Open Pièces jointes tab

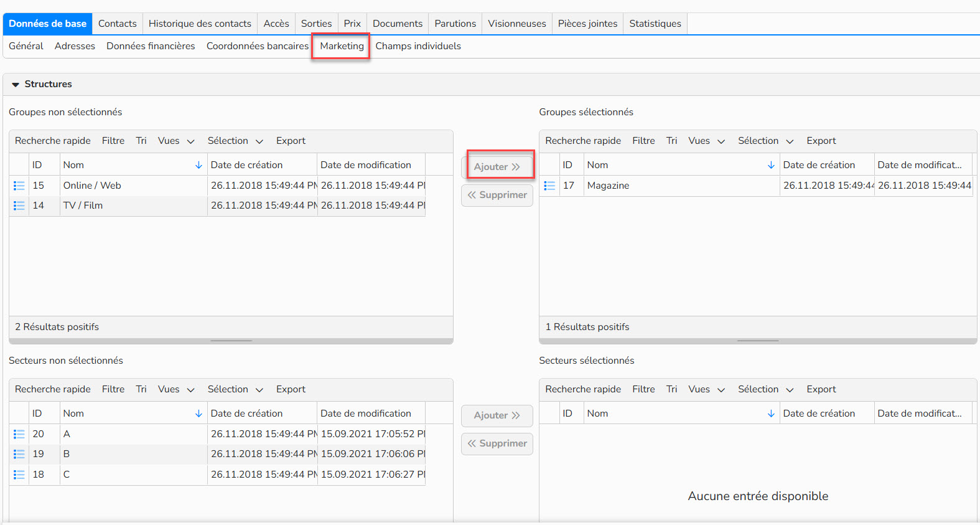(x=587, y=24)
